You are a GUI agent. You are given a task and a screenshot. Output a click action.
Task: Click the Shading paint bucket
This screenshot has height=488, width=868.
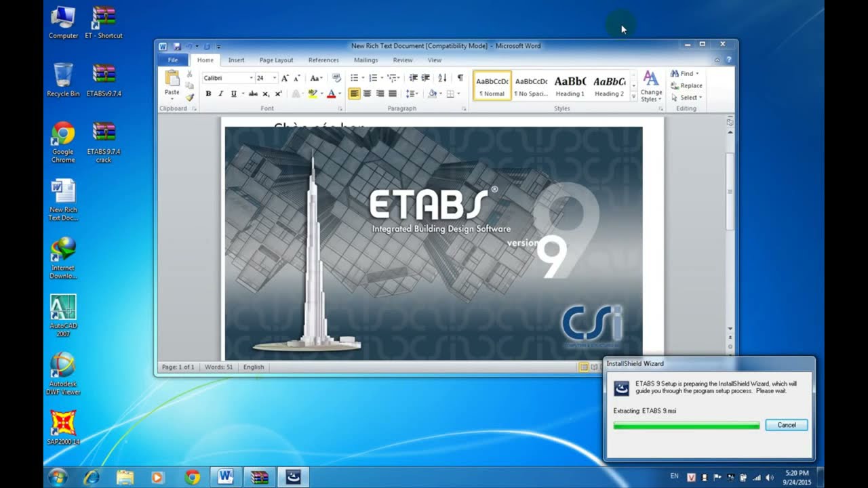pos(432,94)
